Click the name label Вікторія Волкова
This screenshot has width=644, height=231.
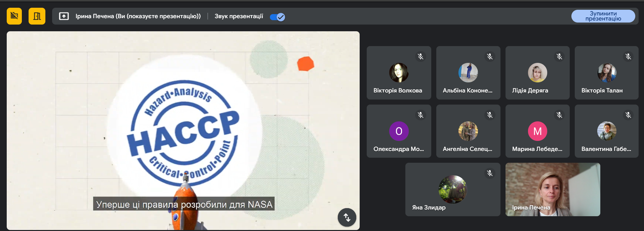pyautogui.click(x=398, y=90)
